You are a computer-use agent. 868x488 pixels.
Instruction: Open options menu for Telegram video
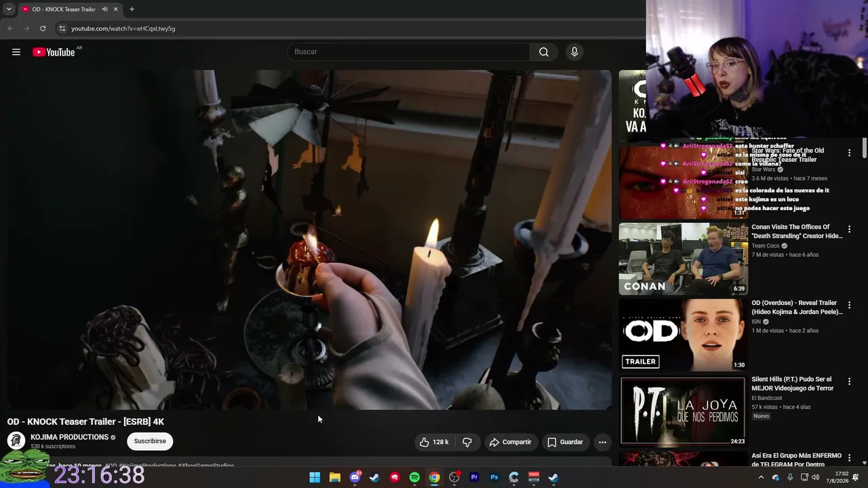click(x=849, y=457)
